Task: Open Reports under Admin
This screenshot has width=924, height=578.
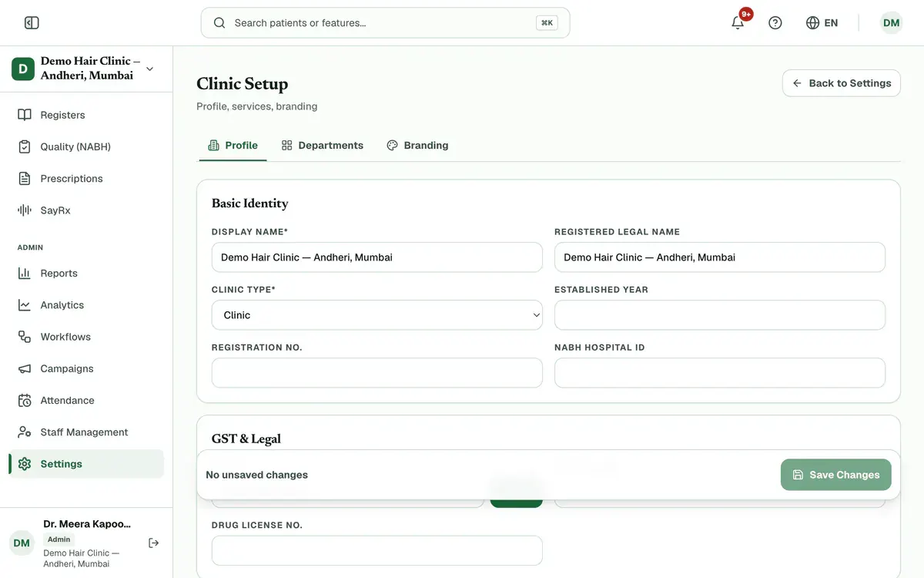Action: click(86, 273)
